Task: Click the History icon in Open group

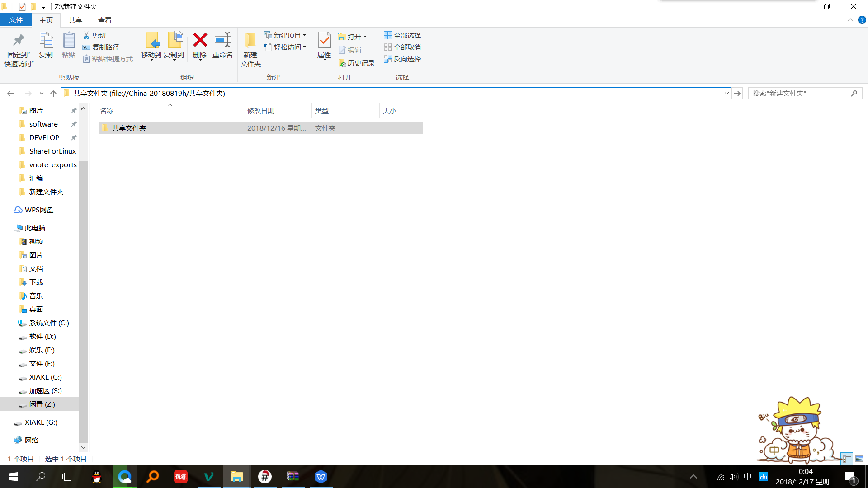Action: (342, 63)
